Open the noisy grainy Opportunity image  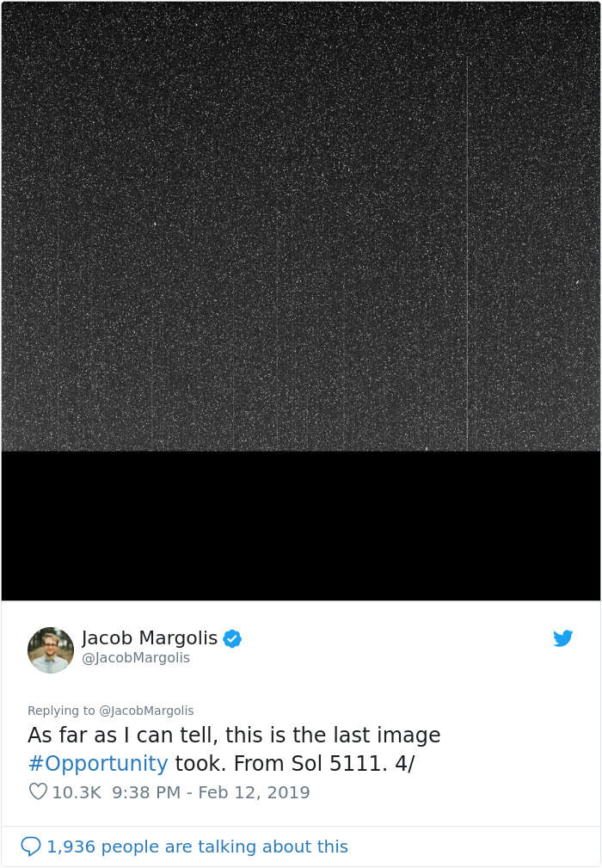[301, 226]
